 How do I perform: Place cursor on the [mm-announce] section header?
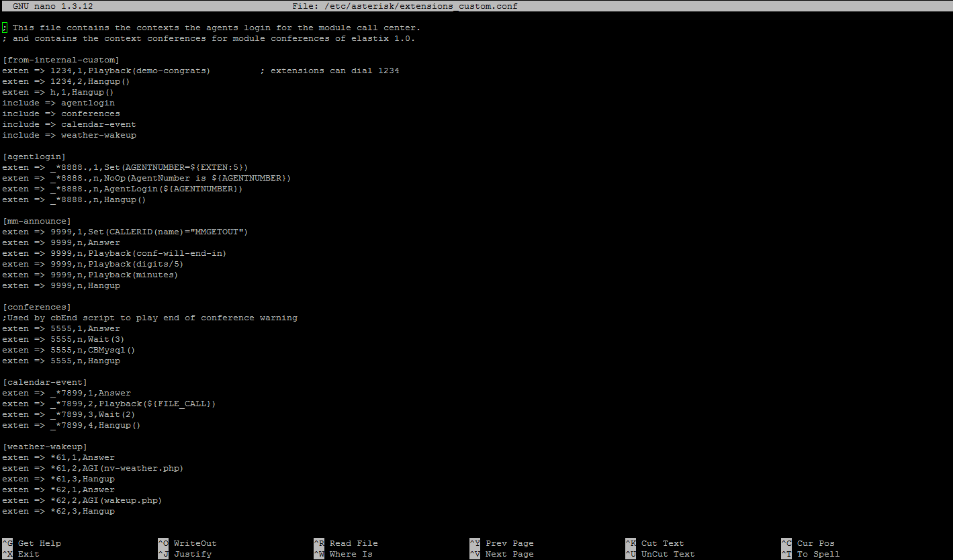click(36, 221)
